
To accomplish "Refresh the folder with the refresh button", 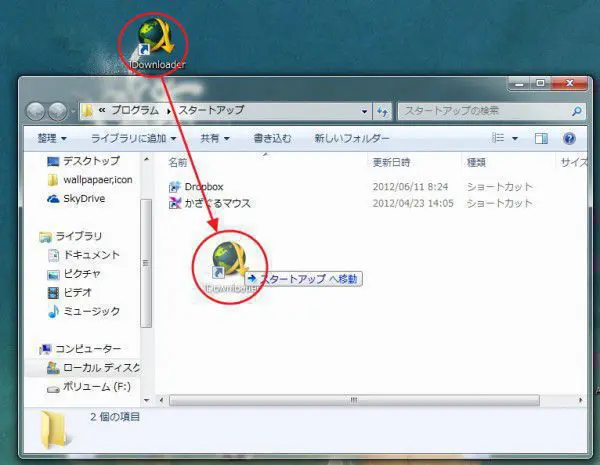I will click(382, 111).
